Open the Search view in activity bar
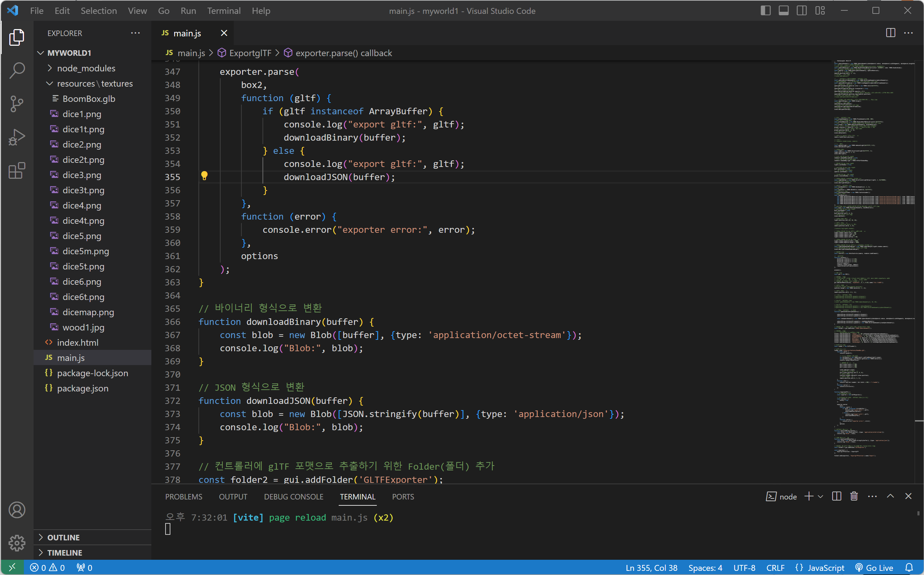The width and height of the screenshot is (924, 575). (17, 70)
